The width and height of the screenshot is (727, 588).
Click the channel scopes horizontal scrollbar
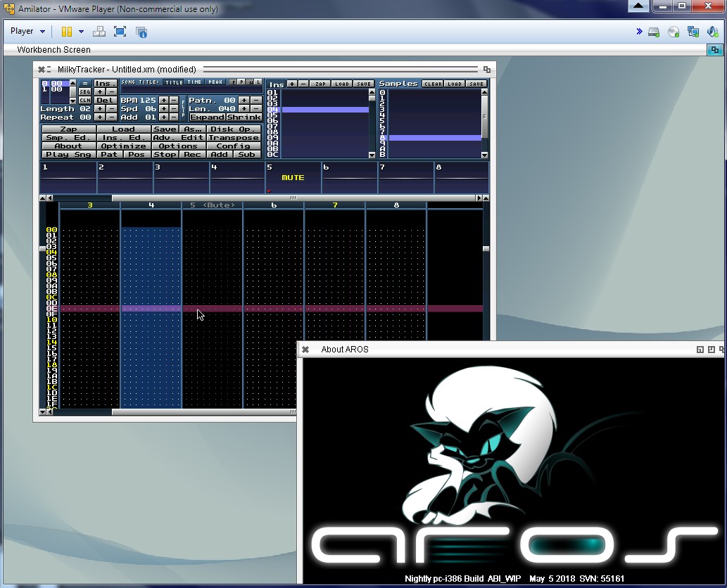[293, 198]
